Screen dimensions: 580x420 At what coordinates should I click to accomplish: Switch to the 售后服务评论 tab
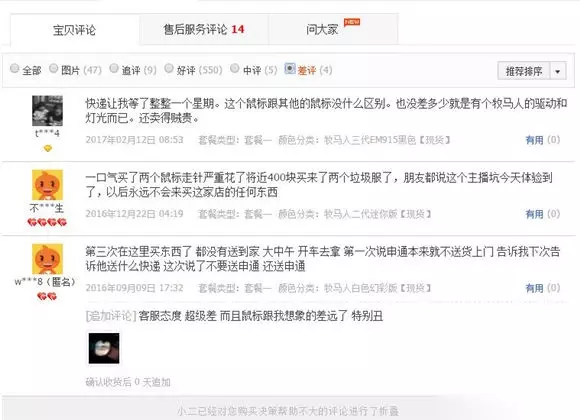pyautogui.click(x=204, y=29)
